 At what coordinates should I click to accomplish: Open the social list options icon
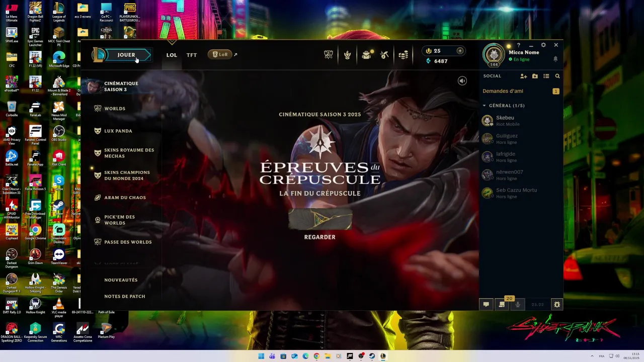pyautogui.click(x=546, y=76)
